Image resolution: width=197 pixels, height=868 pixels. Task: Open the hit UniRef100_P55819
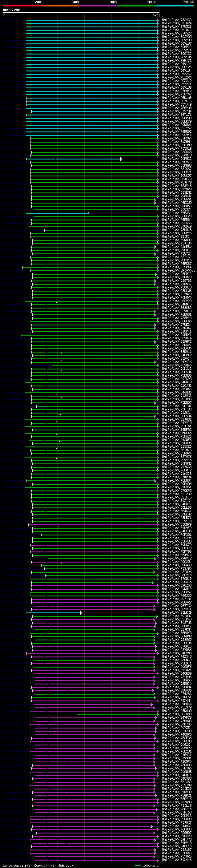click(177, 149)
